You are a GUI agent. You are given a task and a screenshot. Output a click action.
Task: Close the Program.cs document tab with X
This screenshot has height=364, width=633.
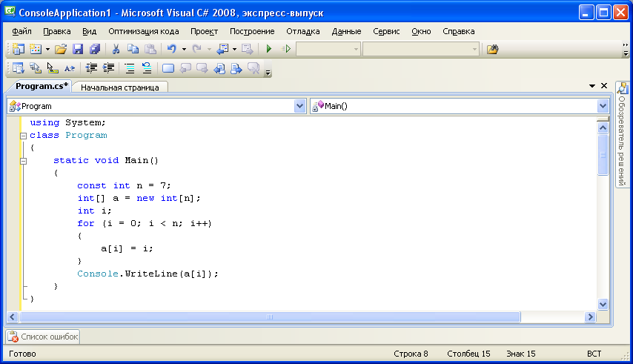tap(604, 85)
